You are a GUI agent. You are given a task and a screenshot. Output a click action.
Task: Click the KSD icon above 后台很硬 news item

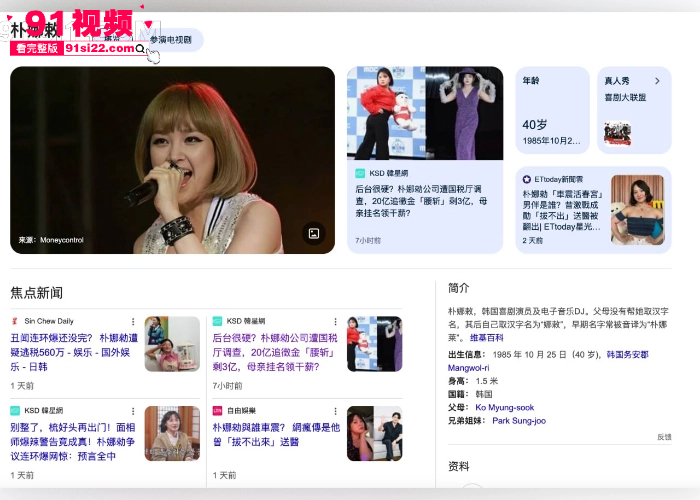[217, 321]
